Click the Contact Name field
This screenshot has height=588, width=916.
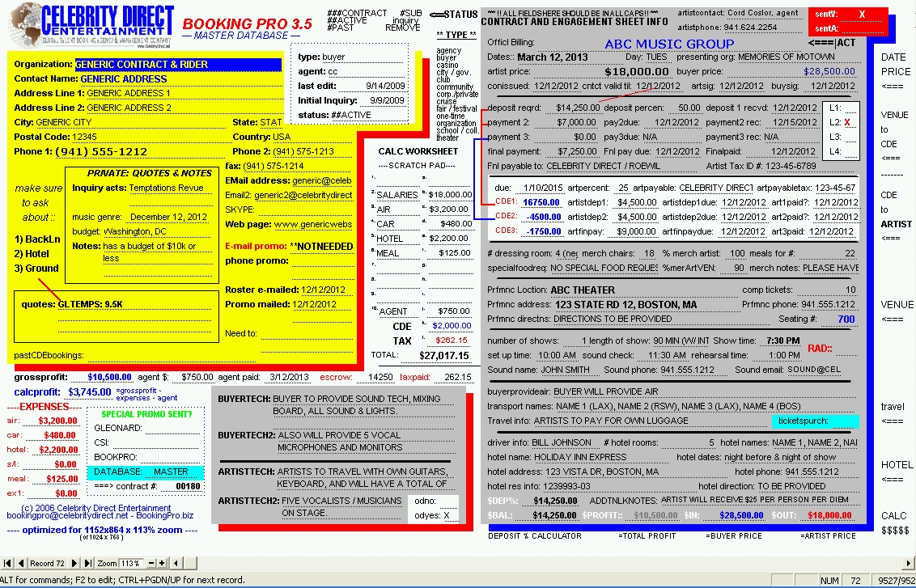click(x=181, y=78)
